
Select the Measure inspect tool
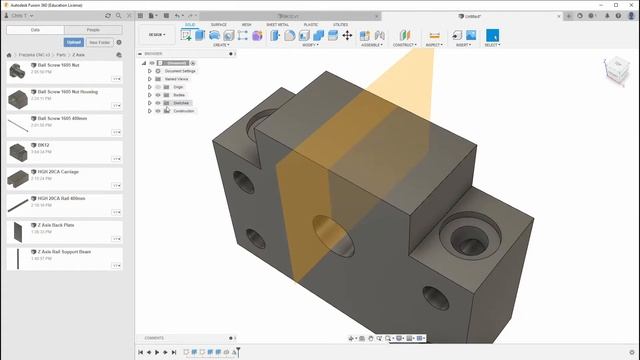tap(435, 36)
